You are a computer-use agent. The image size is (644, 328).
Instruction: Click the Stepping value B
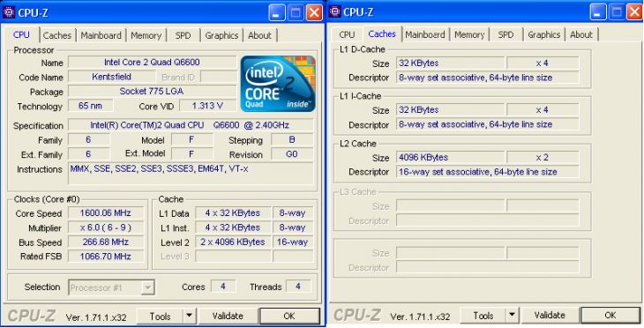pos(292,139)
